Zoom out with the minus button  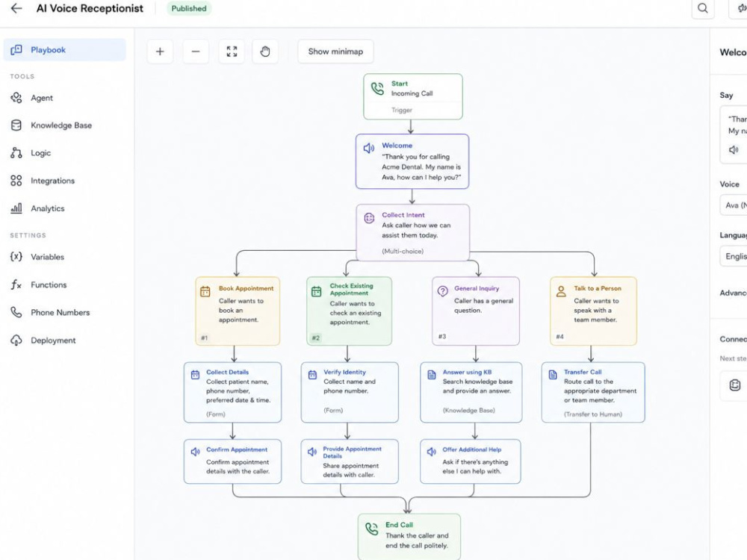point(196,52)
